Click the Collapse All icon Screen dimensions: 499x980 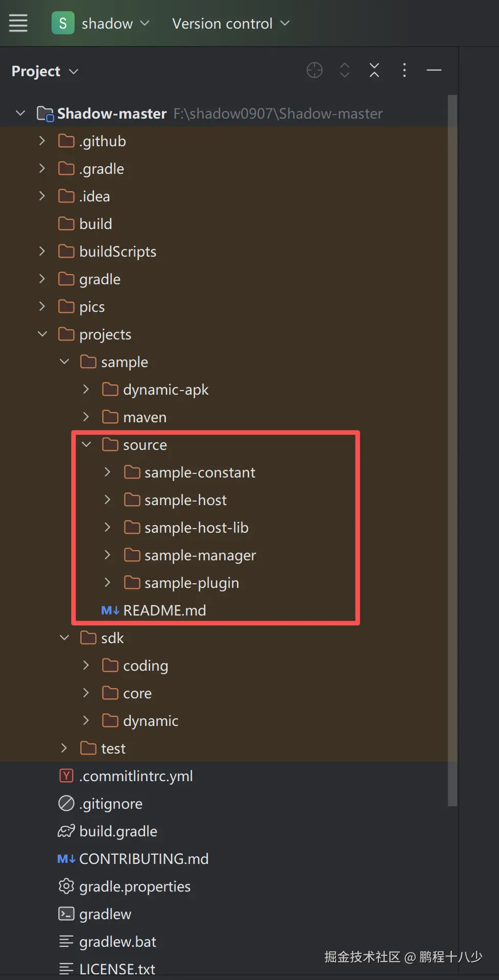click(374, 70)
